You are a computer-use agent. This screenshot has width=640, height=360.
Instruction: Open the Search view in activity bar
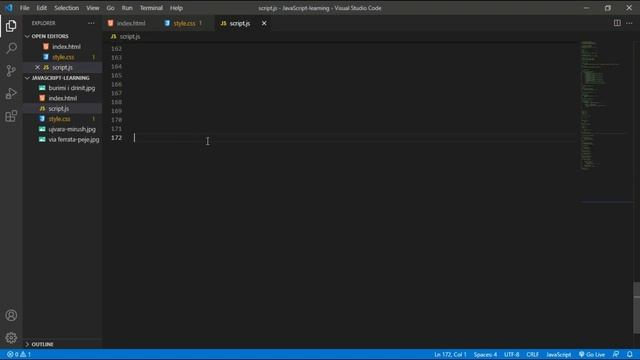tap(11, 48)
